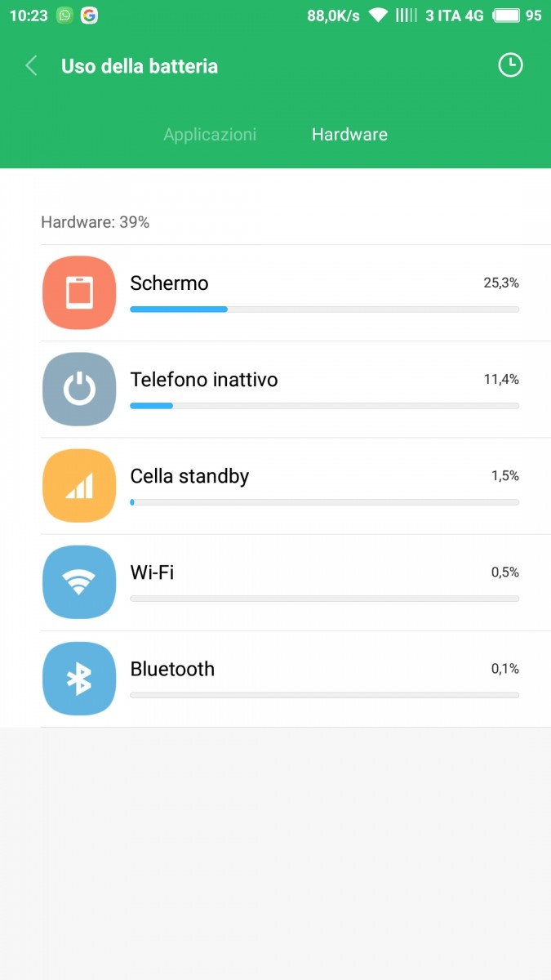Screen dimensions: 551x980
Task: Tap Google notification icon in status bar
Action: [89, 16]
